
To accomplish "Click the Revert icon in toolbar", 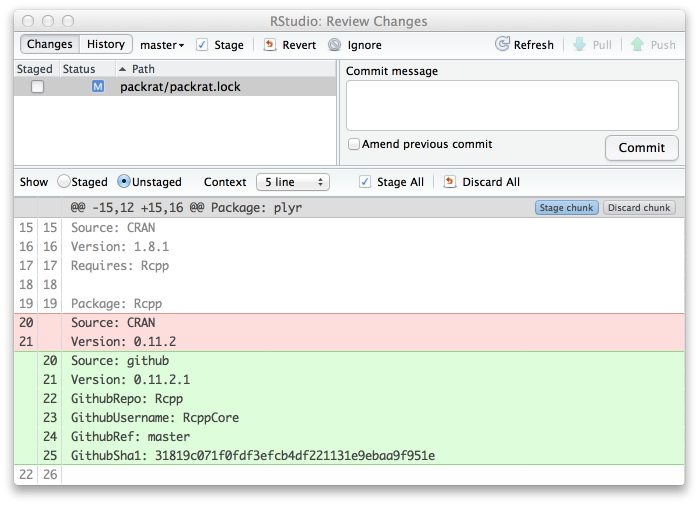I will 270,45.
